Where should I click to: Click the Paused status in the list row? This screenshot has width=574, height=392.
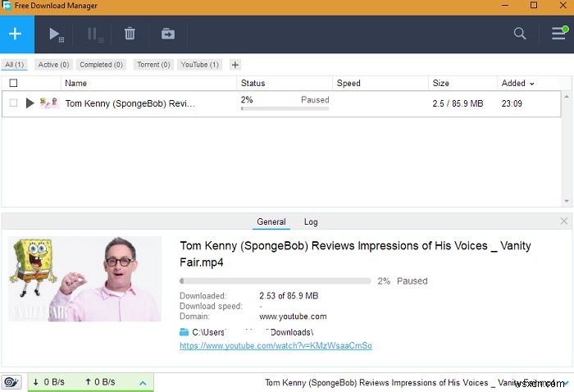[315, 99]
